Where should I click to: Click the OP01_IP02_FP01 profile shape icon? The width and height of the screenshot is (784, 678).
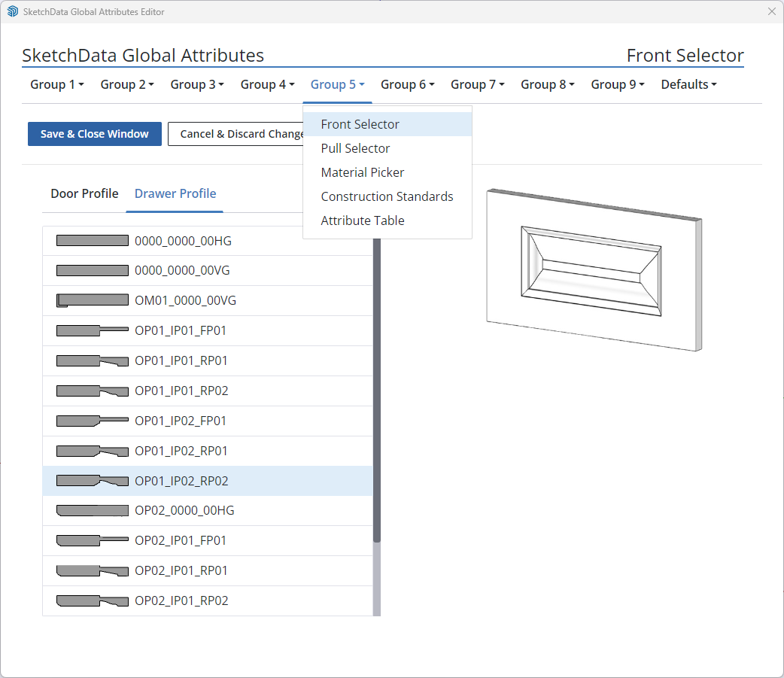pos(92,421)
